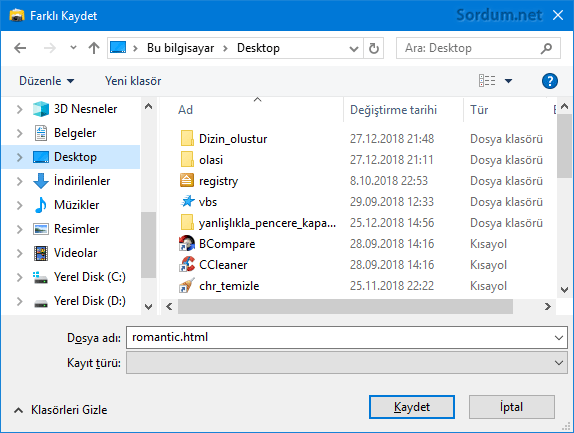Select 3D Nesneler in the sidebar
Viewport: 574px width, 433px height.
point(75,109)
